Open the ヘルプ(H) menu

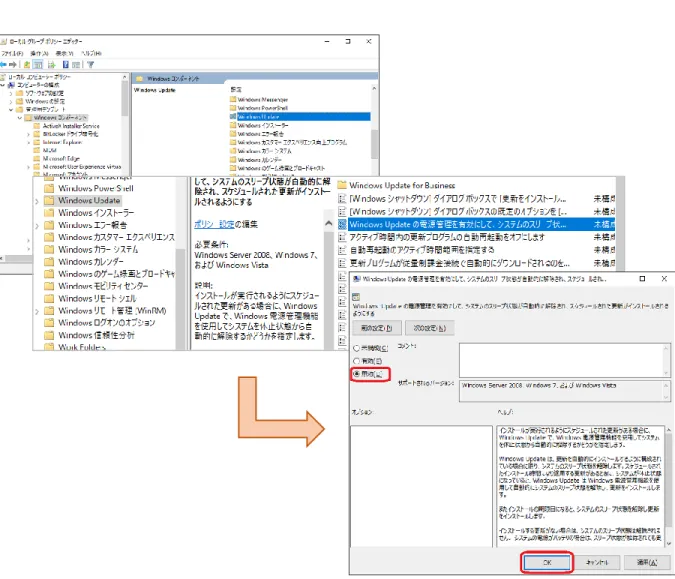coord(91,53)
